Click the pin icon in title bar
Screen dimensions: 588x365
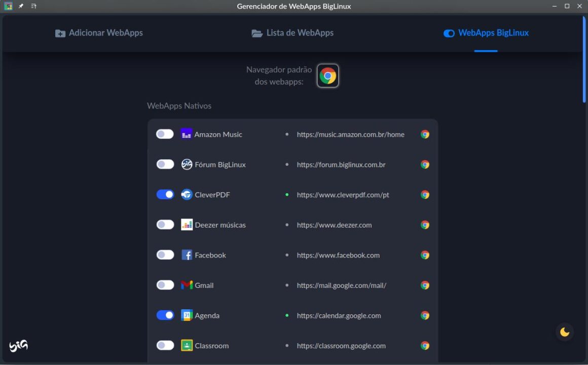tap(21, 6)
